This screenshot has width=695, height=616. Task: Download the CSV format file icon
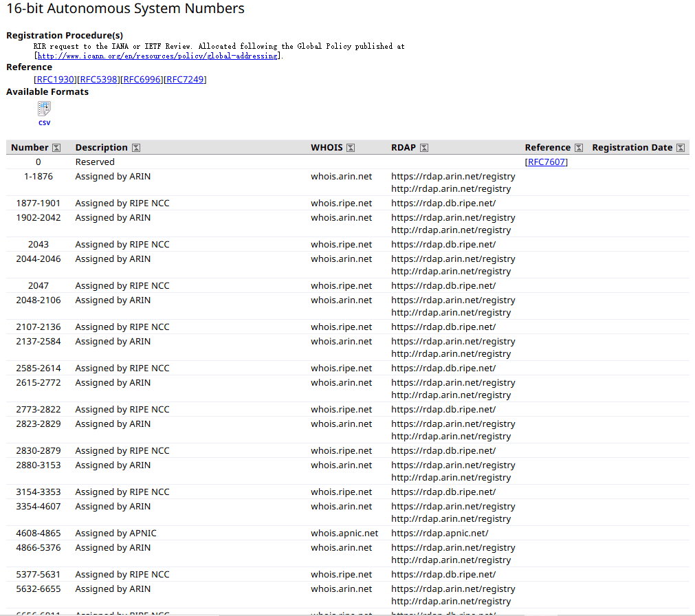pyautogui.click(x=44, y=109)
